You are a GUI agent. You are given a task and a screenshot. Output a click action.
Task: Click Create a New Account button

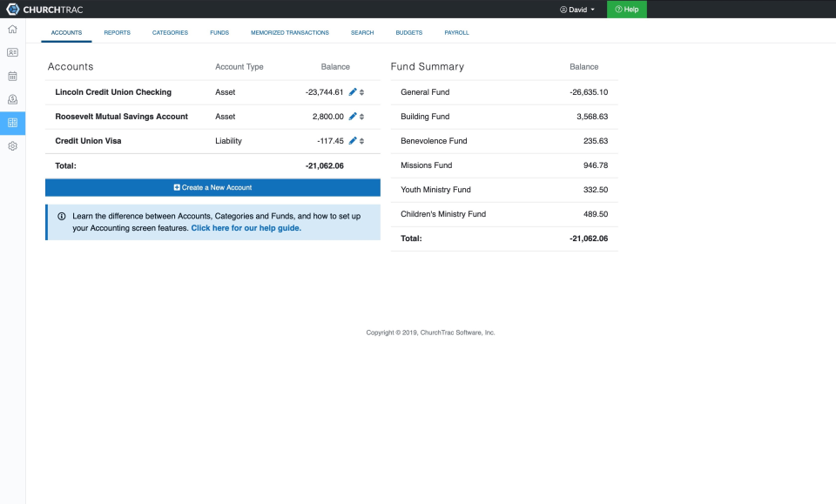click(x=212, y=187)
